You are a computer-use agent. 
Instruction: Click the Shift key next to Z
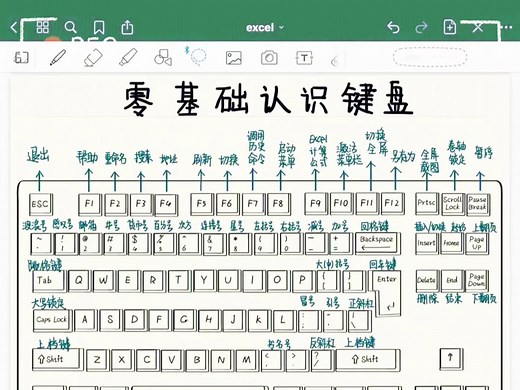click(x=58, y=360)
